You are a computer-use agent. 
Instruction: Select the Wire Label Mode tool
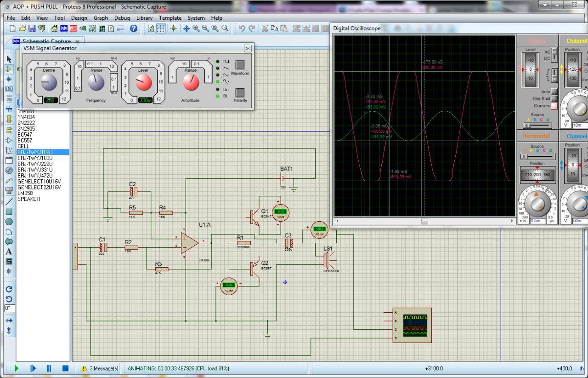pos(9,89)
